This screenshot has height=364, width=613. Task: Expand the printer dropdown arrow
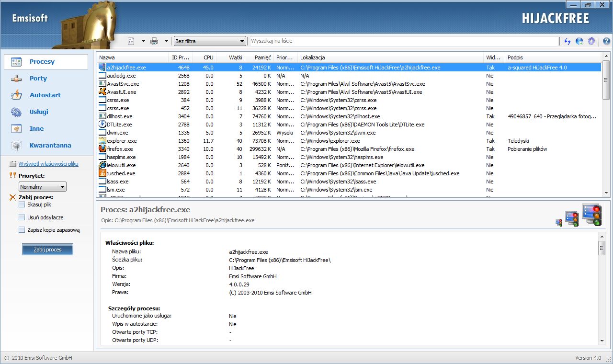coord(166,41)
